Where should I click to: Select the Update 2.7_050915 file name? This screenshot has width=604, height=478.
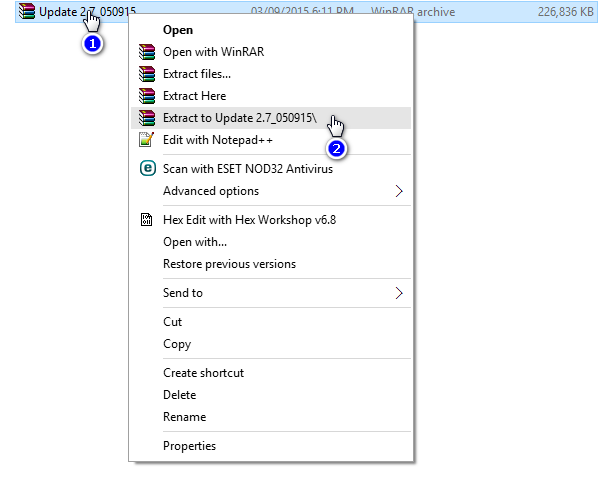pyautogui.click(x=87, y=12)
